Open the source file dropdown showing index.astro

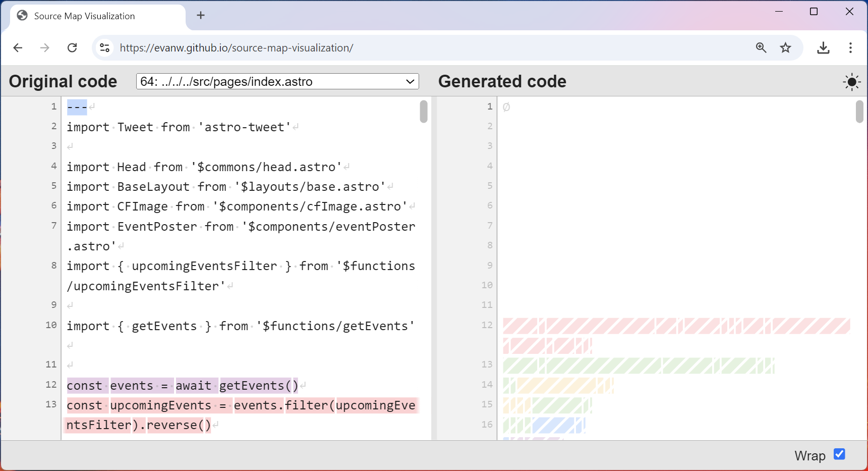click(277, 82)
